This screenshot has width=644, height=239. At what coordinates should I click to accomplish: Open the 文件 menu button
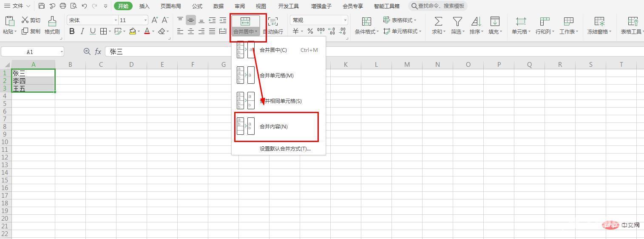(17, 6)
